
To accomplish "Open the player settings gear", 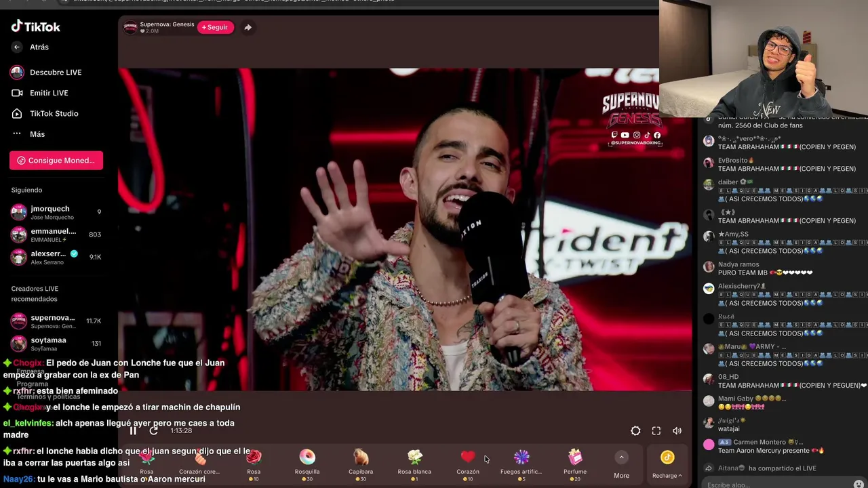I will click(x=635, y=430).
